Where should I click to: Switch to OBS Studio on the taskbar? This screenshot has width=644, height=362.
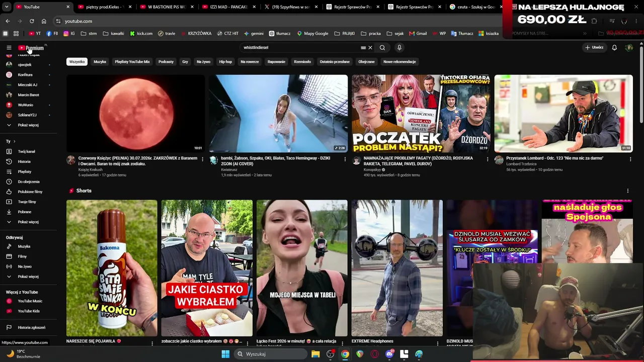pyautogui.click(x=331, y=354)
